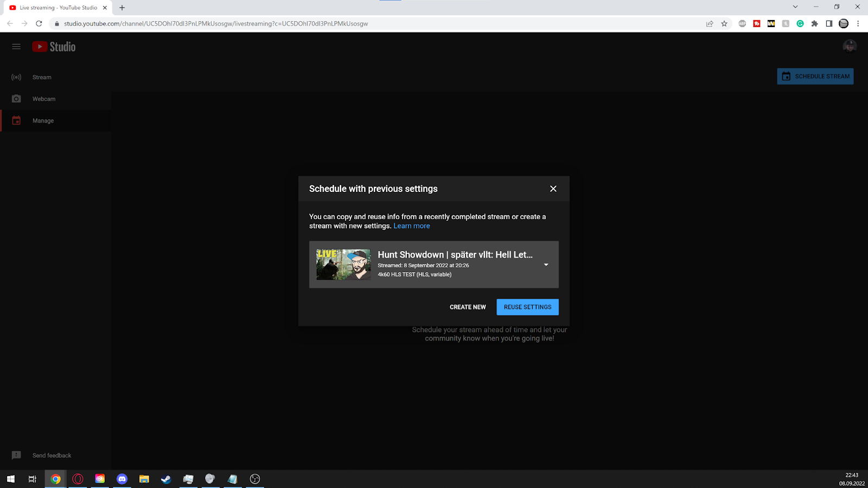Click Send feedback in the sidebar

[52, 455]
